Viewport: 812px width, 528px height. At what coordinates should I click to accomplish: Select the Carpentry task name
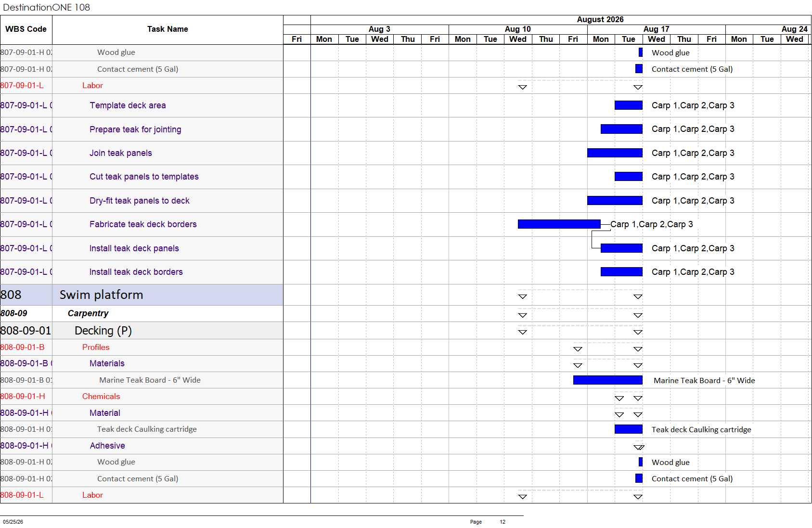(x=88, y=313)
